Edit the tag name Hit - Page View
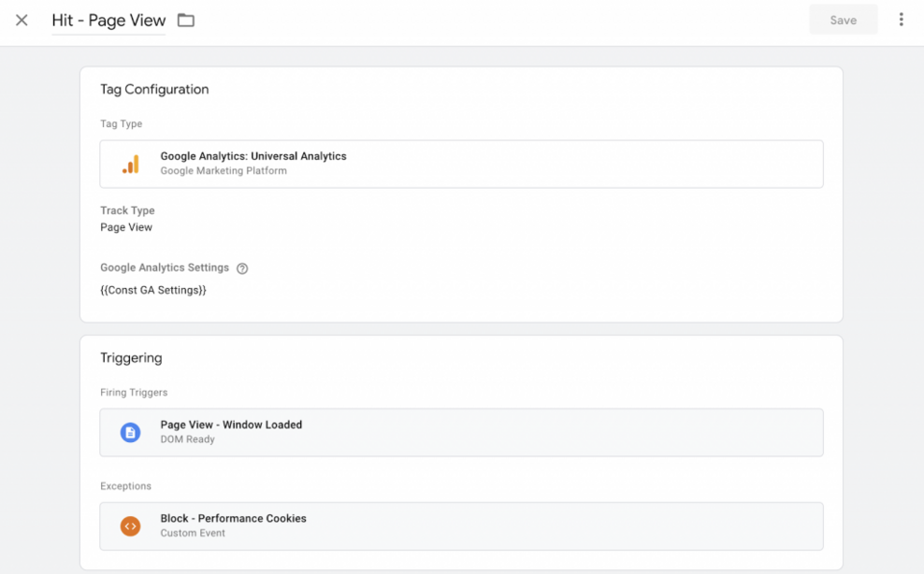 (109, 20)
